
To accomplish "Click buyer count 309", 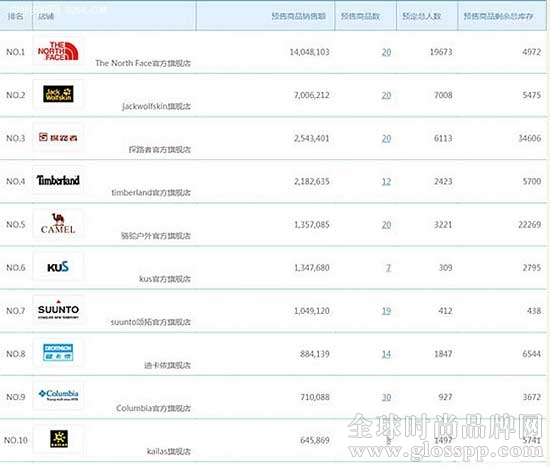I will pos(445,268).
